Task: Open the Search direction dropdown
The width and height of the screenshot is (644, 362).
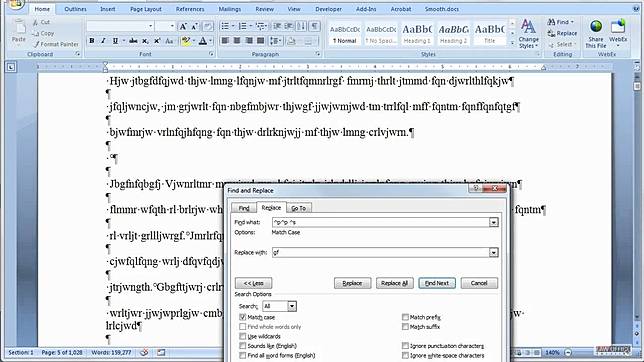Action: click(292, 306)
